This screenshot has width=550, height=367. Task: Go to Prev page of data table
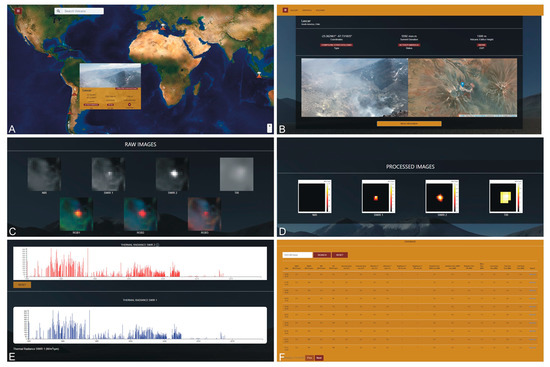pyautogui.click(x=309, y=358)
